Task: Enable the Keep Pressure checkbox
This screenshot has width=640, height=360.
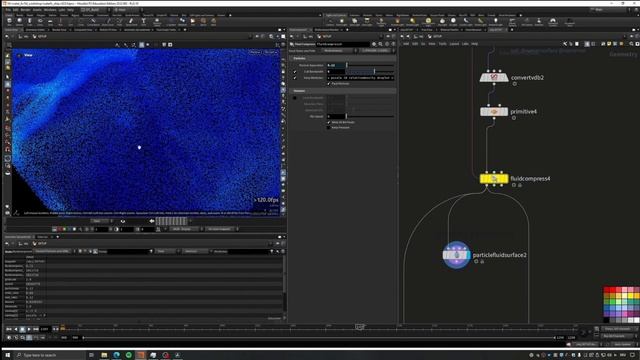Action: (329, 127)
